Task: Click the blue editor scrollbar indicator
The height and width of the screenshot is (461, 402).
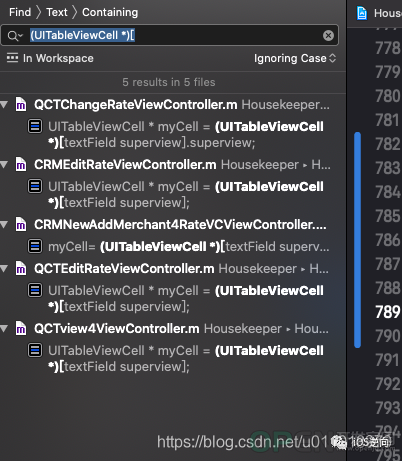Action: tap(358, 240)
